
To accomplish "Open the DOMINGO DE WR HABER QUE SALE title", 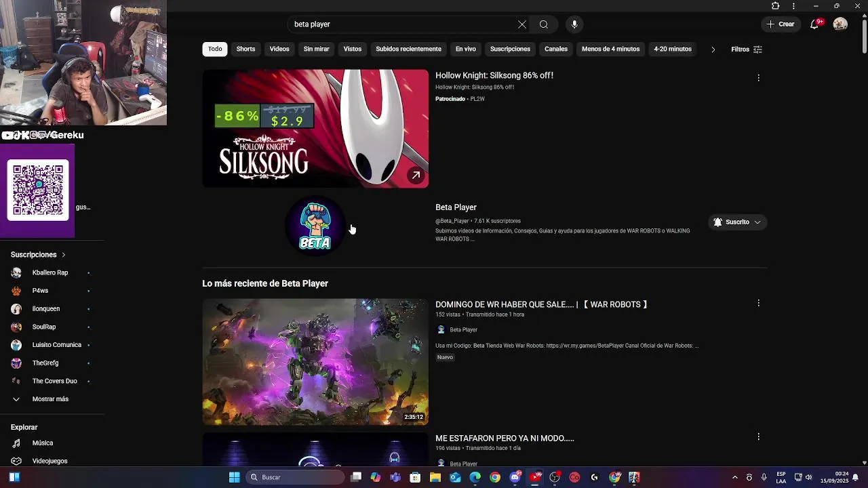I will click(x=541, y=304).
